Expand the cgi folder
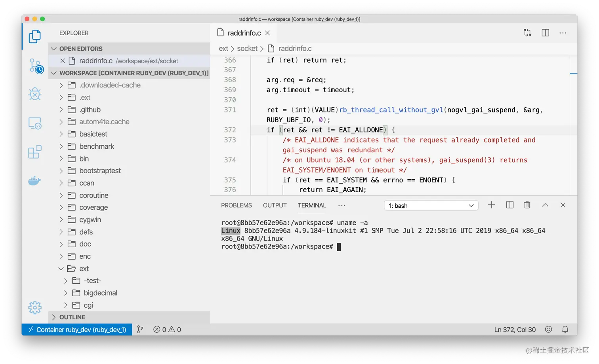Viewport: 599px width, 364px height. pyautogui.click(x=66, y=305)
